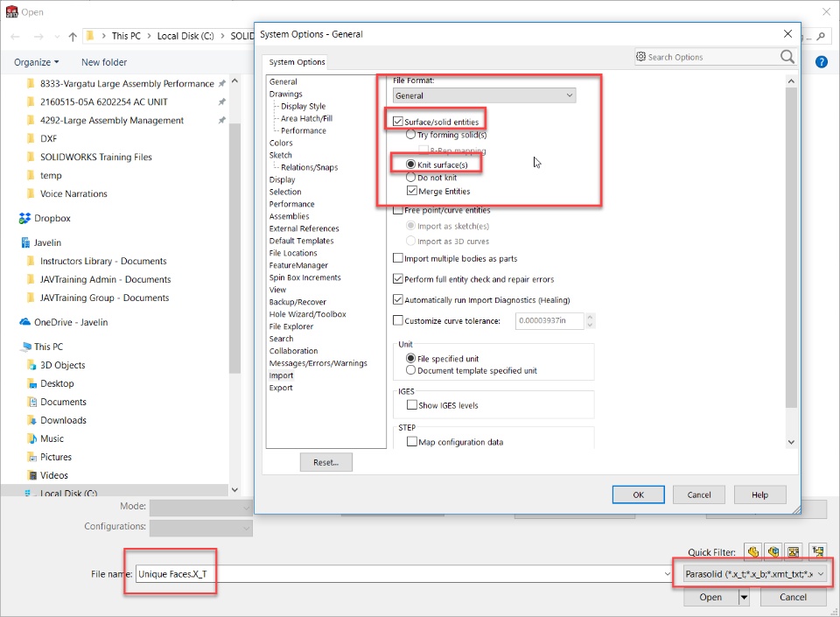
Task: Toggle Perform full entity check checkbox
Action: 397,278
